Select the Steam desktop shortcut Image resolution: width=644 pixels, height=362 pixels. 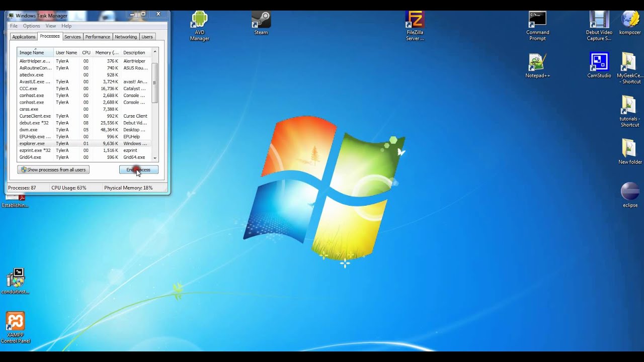[x=261, y=23]
